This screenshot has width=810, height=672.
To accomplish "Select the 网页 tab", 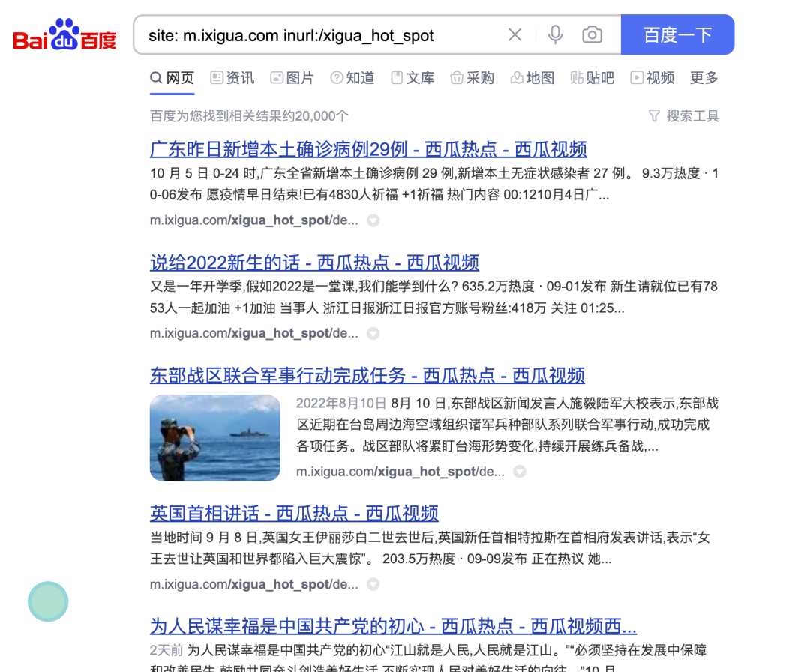I will pos(172,78).
